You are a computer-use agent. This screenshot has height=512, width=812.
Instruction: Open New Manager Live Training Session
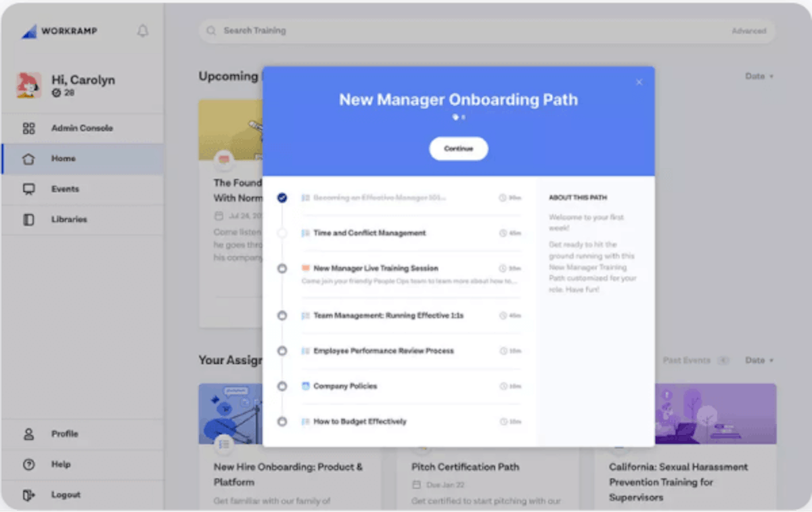pos(376,268)
